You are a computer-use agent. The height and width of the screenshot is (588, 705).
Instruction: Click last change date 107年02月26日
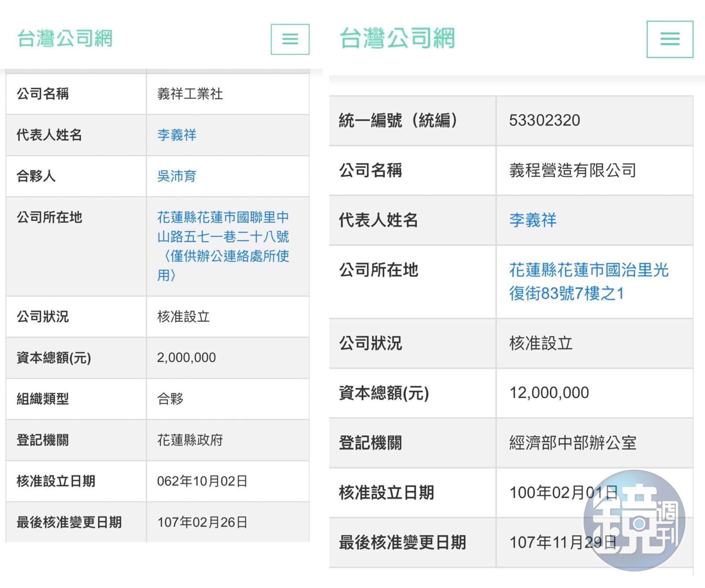click(202, 522)
